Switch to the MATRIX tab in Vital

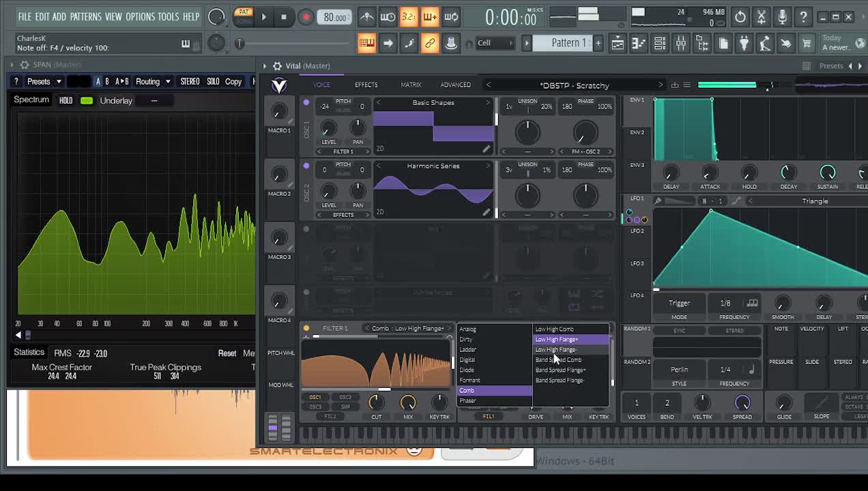(x=411, y=85)
